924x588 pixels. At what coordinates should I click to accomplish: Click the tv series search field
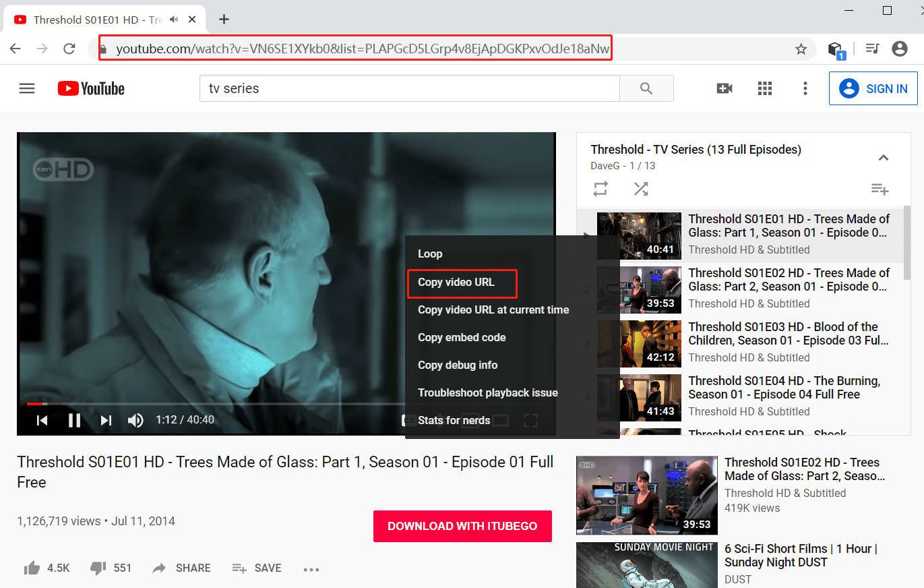click(408, 88)
